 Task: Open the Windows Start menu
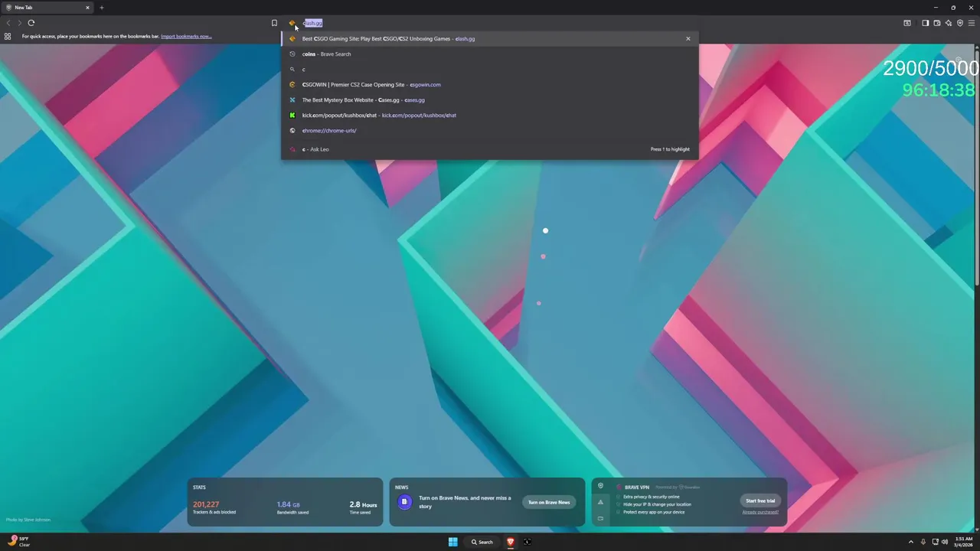453,542
